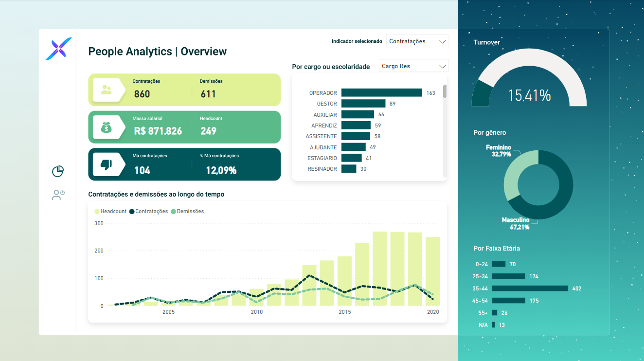This screenshot has width=644, height=361.
Task: Click the Turnover gauge filled segment
Action: (x=481, y=93)
